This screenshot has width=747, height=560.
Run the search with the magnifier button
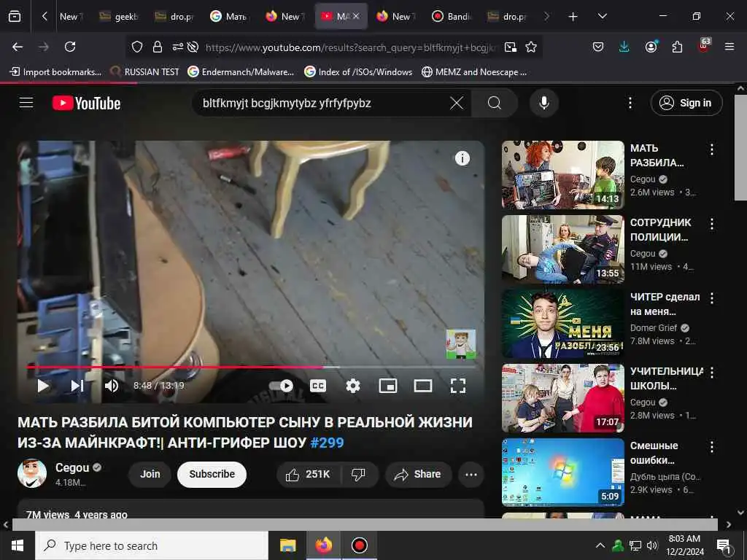pyautogui.click(x=495, y=103)
